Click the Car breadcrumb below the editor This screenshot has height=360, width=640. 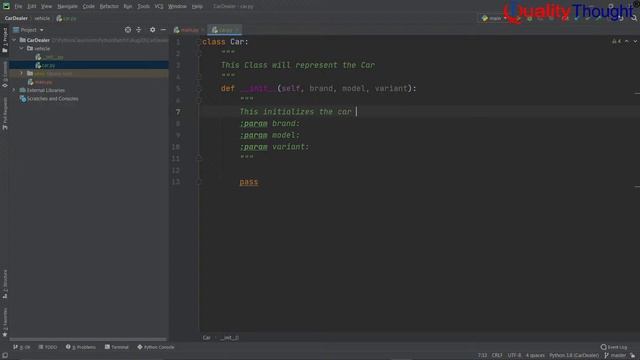click(207, 338)
